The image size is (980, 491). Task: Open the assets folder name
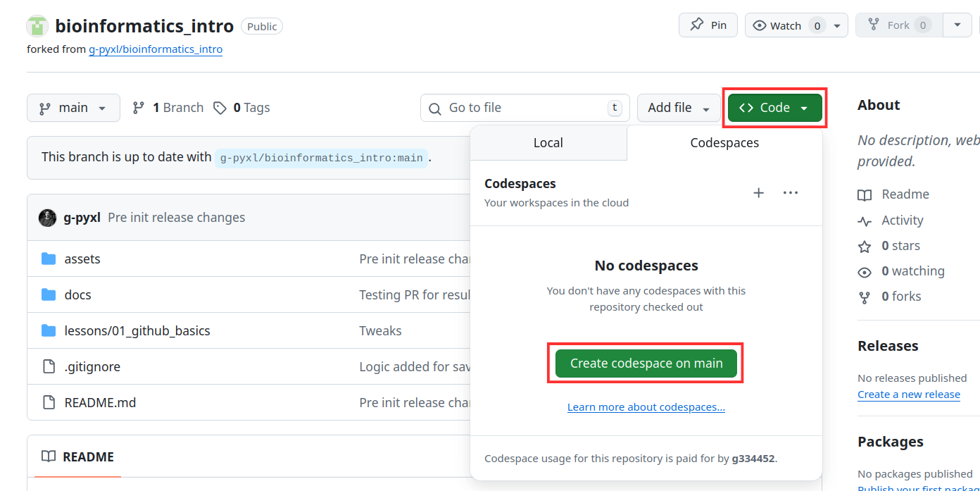(x=82, y=259)
